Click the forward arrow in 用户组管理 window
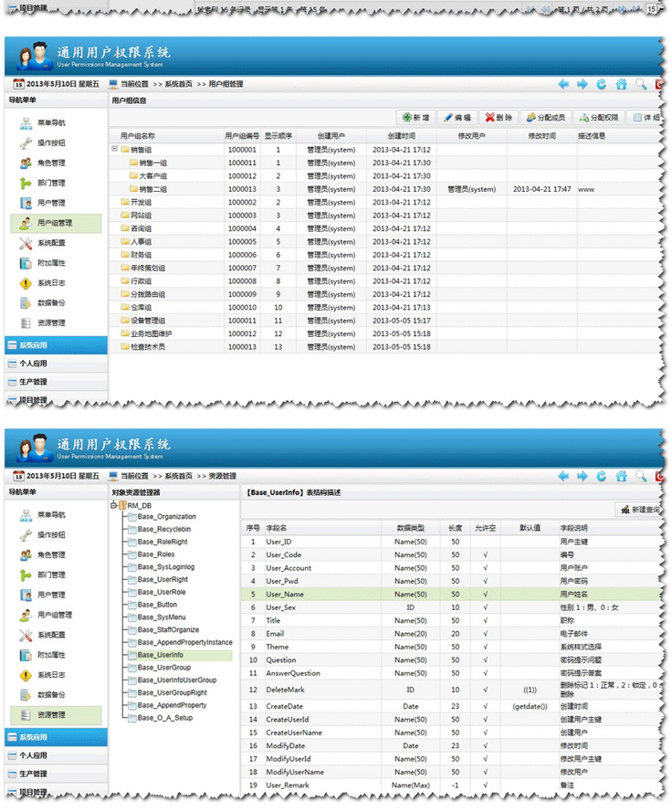The image size is (672, 812). [x=583, y=84]
